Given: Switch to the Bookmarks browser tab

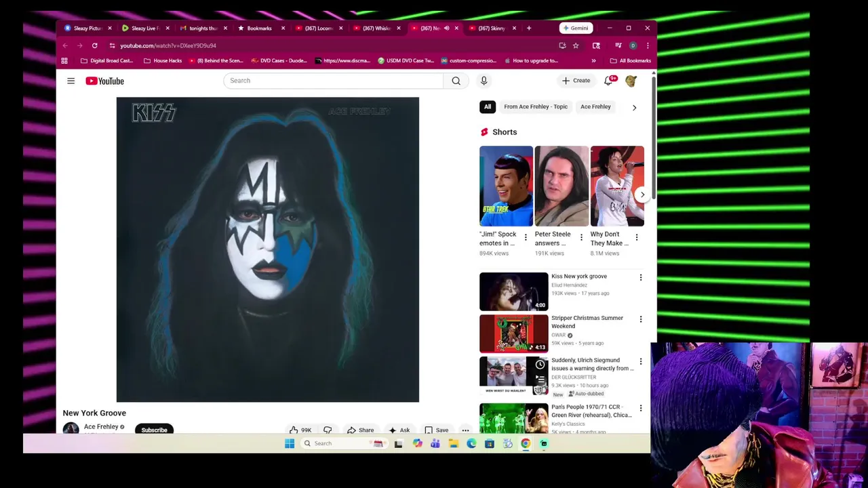Looking at the screenshot, I should (x=260, y=28).
